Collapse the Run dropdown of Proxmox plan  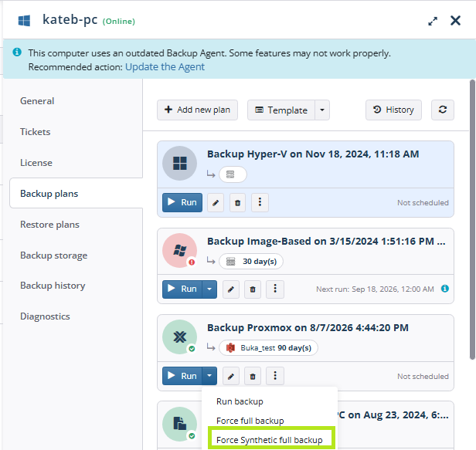(209, 376)
